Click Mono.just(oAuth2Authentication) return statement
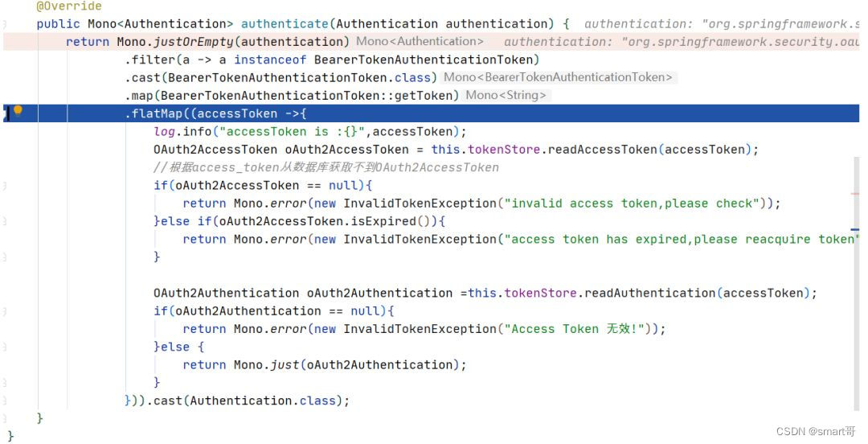The width and height of the screenshot is (868, 444). click(325, 364)
